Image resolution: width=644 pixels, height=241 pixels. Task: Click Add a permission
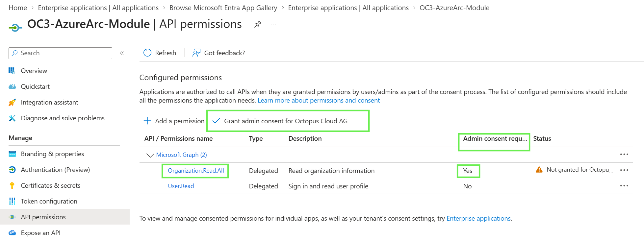pos(174,121)
